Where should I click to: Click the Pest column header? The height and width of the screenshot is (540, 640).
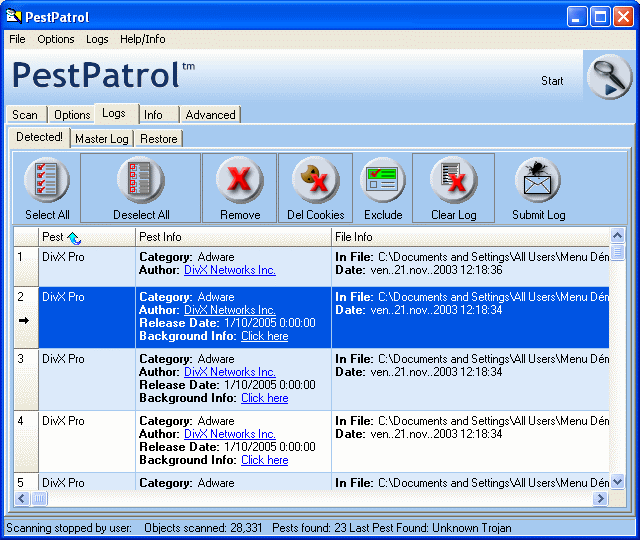pos(87,237)
